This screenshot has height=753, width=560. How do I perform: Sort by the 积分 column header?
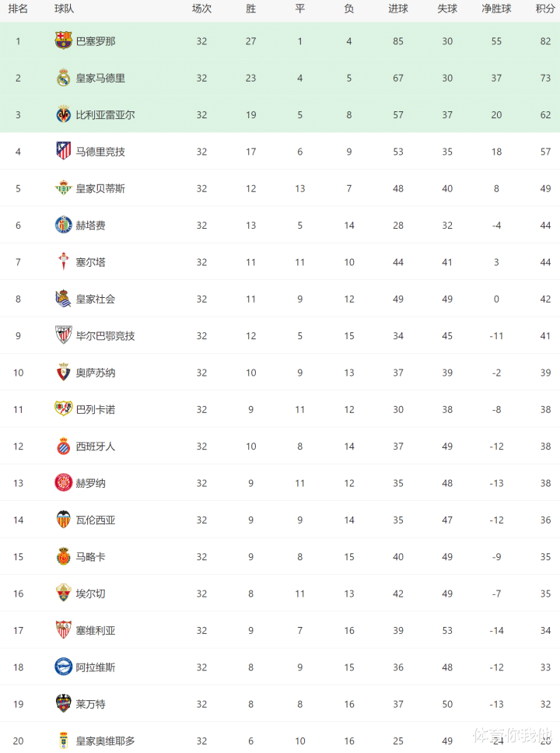(544, 9)
